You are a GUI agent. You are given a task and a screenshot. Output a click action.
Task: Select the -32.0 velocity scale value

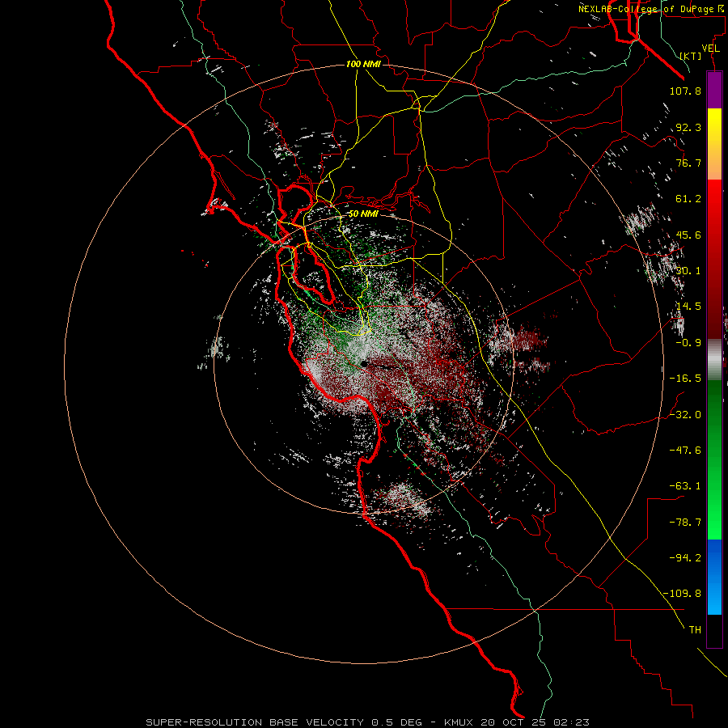685,415
